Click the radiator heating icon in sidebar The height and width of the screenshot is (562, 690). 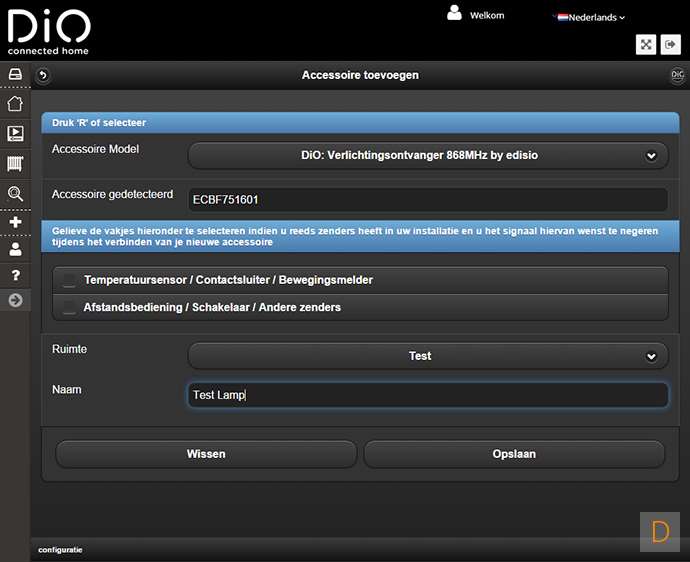click(x=15, y=163)
